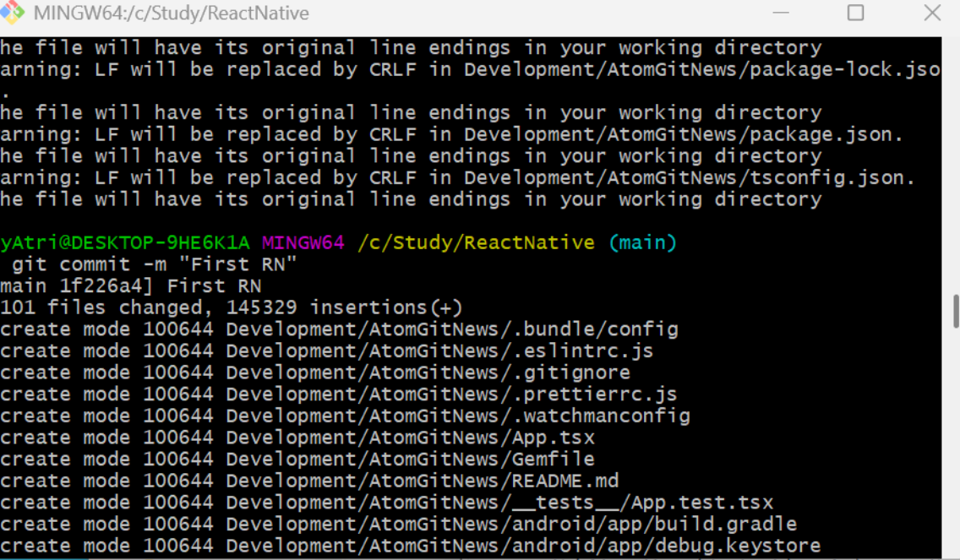
Task: Click the 'Gemfile' create mode line
Action: (297, 459)
